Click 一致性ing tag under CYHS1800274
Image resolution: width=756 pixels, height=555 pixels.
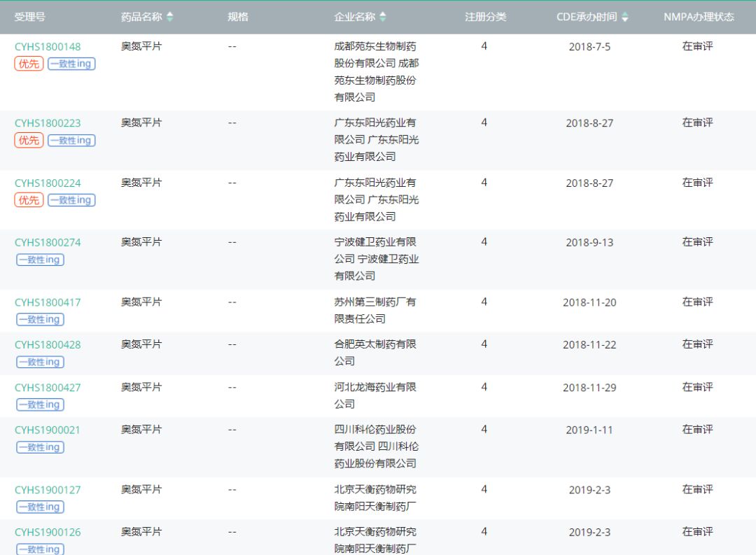(40, 260)
